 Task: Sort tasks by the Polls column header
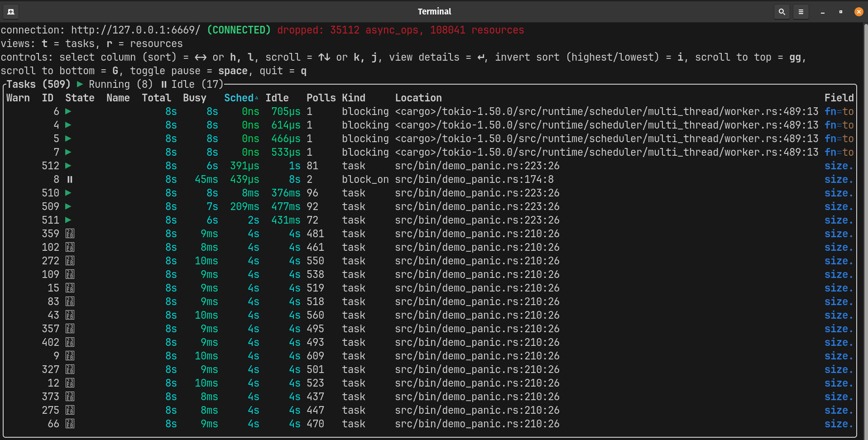[x=321, y=97]
